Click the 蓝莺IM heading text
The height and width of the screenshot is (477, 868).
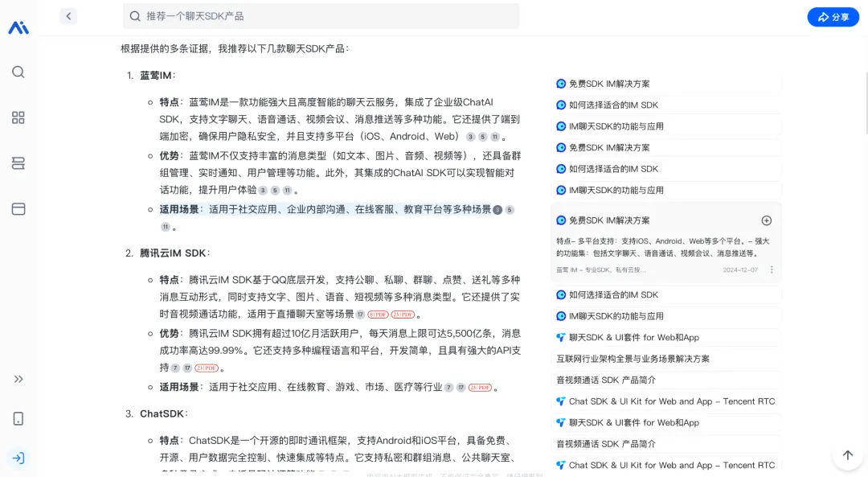pyautogui.click(x=158, y=76)
